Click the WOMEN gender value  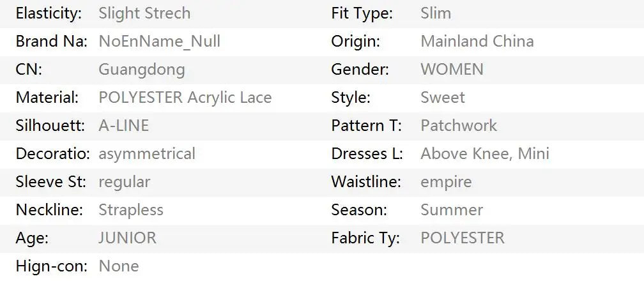(x=452, y=70)
